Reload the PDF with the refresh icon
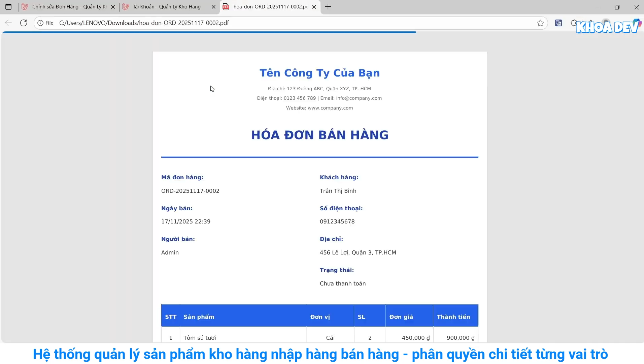The height and width of the screenshot is (364, 644). pos(24,23)
